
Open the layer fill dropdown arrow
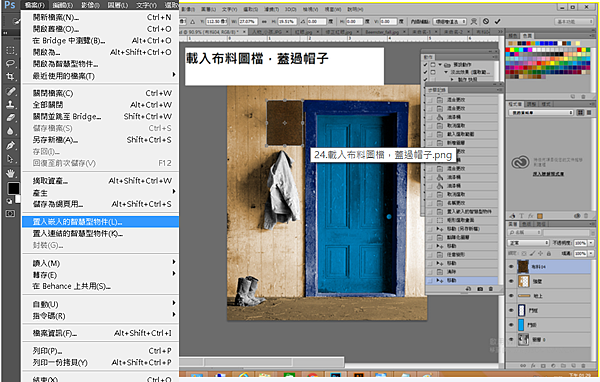[591, 253]
